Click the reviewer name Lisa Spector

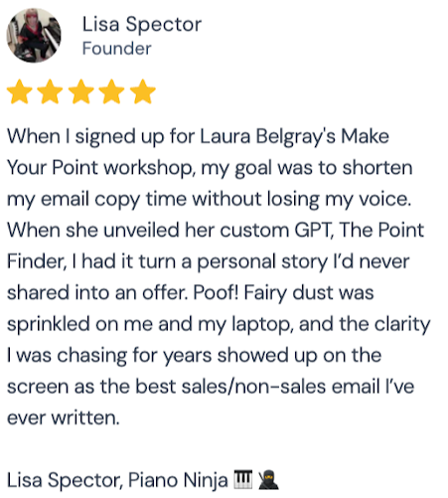[142, 25]
